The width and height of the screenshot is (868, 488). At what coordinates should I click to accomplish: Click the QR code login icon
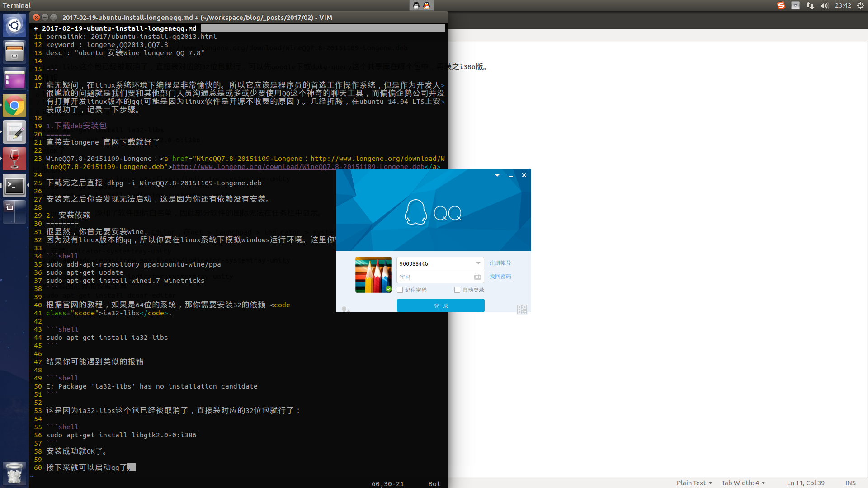pos(522,309)
